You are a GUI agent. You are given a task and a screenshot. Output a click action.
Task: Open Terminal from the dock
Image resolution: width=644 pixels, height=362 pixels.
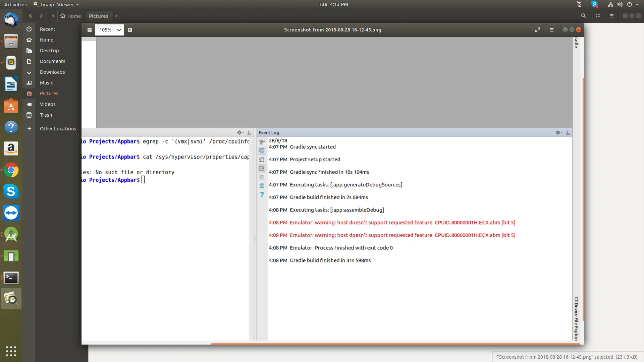(x=11, y=278)
